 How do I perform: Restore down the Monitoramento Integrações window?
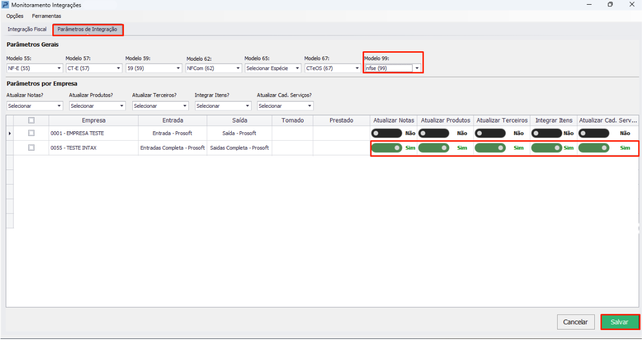[610, 5]
